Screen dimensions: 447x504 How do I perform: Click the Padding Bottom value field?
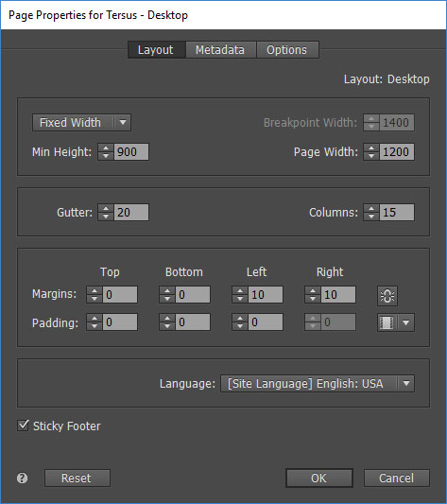coord(193,322)
